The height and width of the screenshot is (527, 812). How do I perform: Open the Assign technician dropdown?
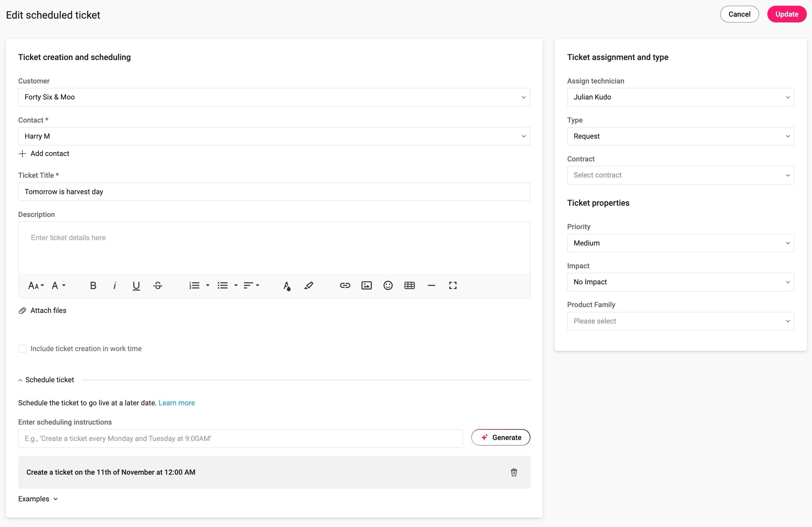680,97
